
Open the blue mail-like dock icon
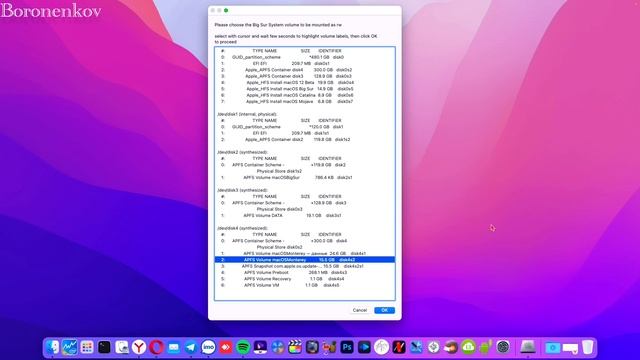(173, 347)
